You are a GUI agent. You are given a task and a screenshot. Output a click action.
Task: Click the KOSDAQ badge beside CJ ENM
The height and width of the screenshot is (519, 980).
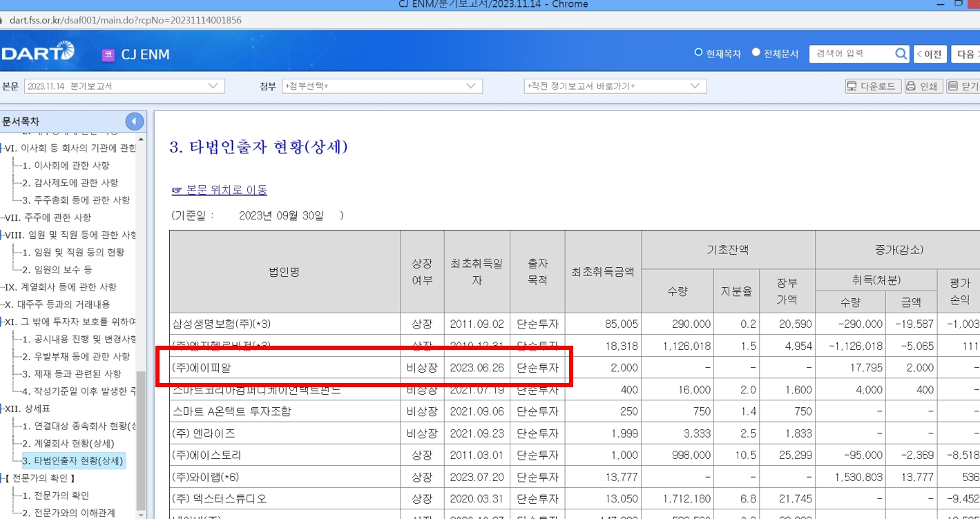108,55
